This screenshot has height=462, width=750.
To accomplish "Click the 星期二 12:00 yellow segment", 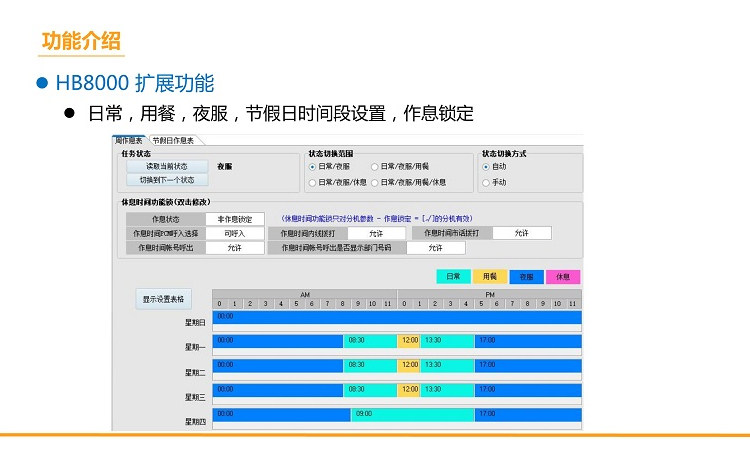I will click(x=409, y=365).
